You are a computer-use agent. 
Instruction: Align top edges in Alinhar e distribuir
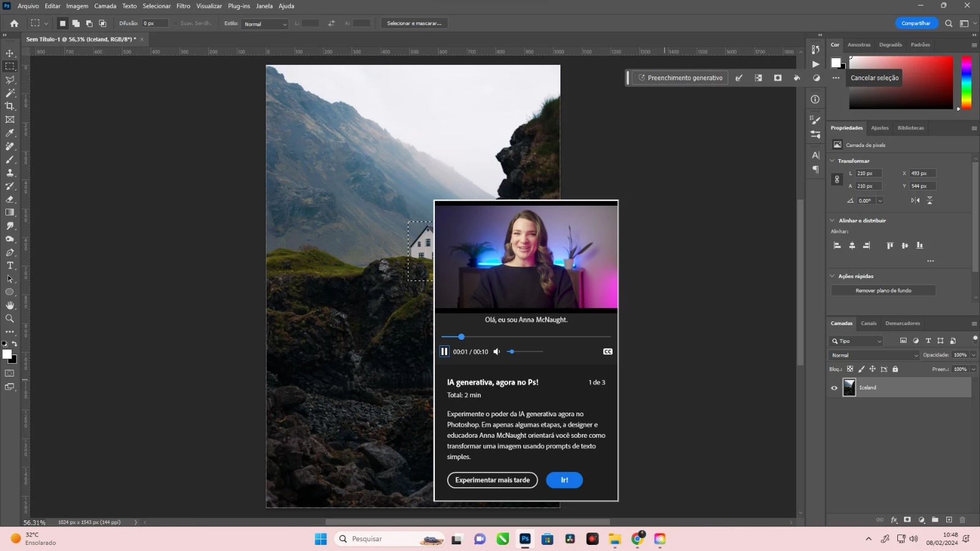pyautogui.click(x=890, y=246)
